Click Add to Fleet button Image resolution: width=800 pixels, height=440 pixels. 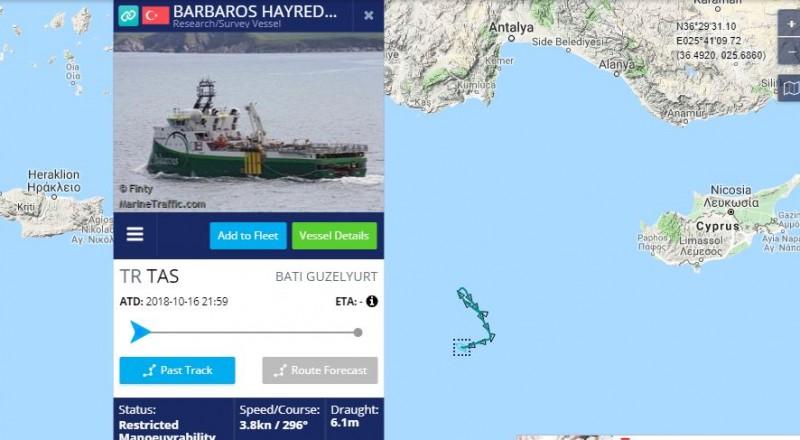coord(248,236)
